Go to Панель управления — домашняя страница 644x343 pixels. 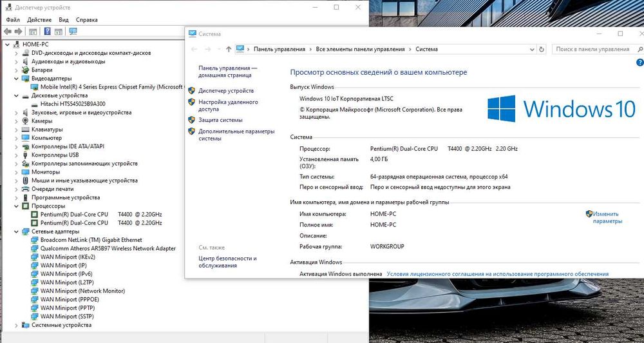tap(227, 72)
